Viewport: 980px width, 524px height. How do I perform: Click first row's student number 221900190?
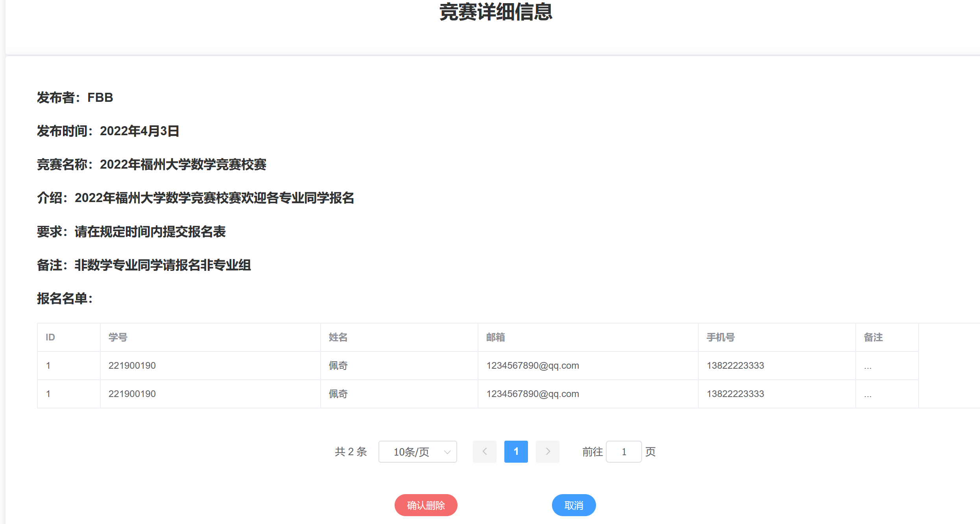point(132,366)
